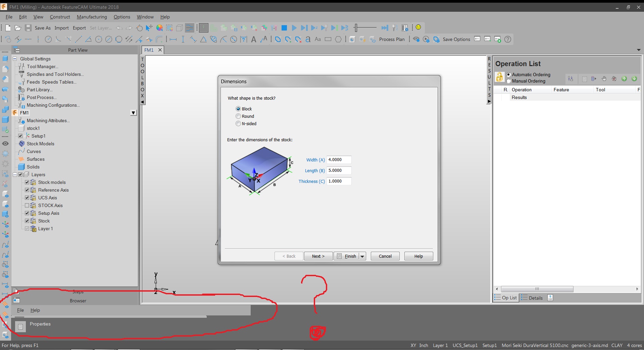Open the Finish button dropdown arrow

[363, 256]
